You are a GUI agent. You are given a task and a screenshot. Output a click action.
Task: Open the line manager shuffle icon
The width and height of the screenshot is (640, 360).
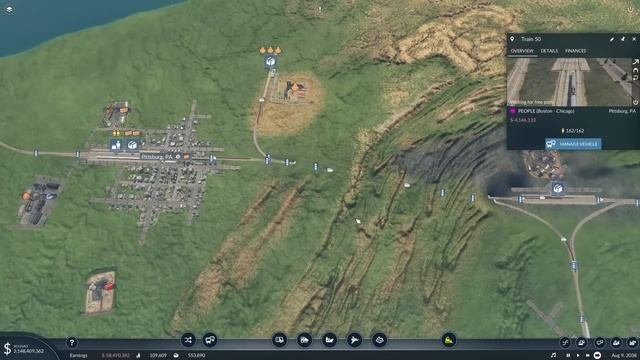188,340
